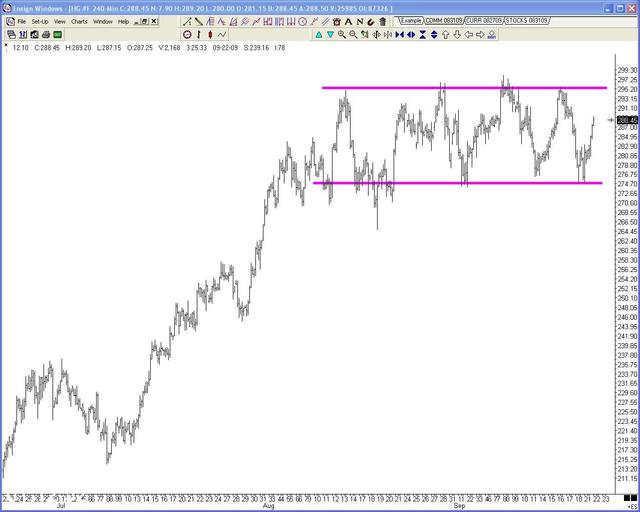Click the blue horizontal compress bowtie icon
Viewport: 640px width, 512px height.
pos(400,35)
